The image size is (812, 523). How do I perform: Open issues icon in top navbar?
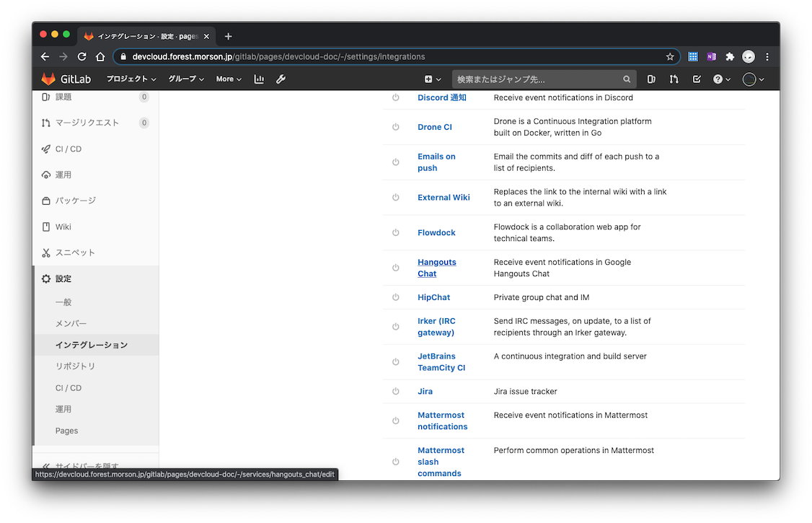651,79
